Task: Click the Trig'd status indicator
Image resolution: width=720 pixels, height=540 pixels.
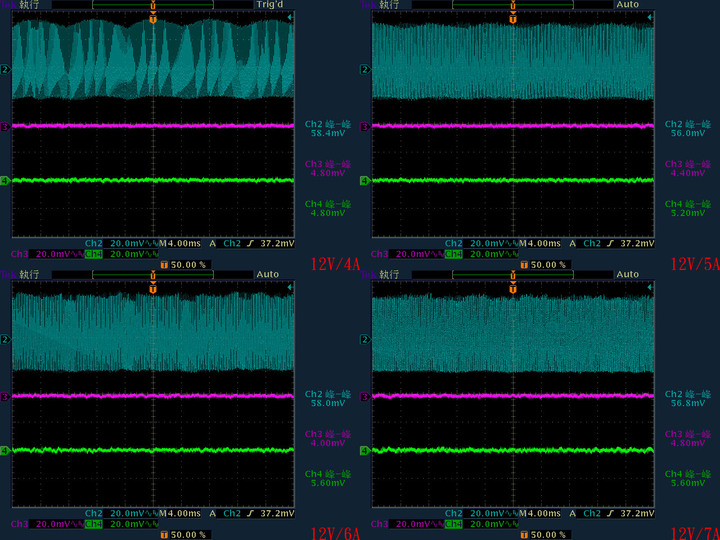Action: [x=268, y=4]
